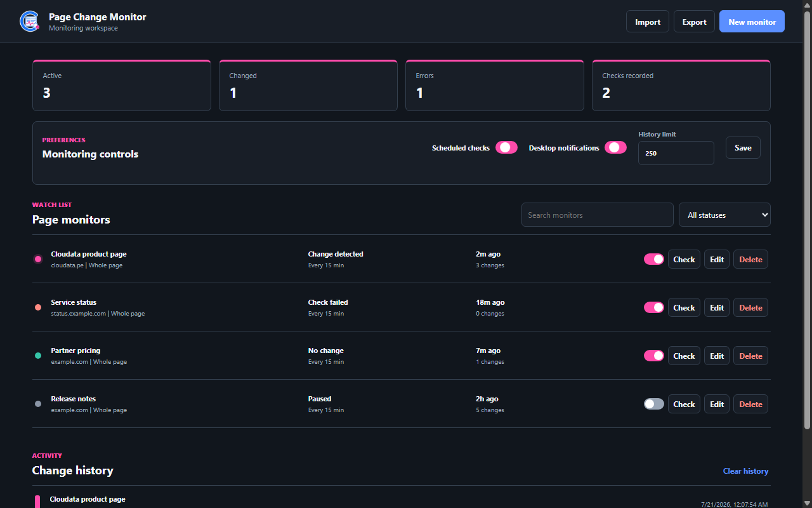Viewport: 812px width, 508px height.
Task: Run Check on Cloudata product page
Action: pos(684,259)
